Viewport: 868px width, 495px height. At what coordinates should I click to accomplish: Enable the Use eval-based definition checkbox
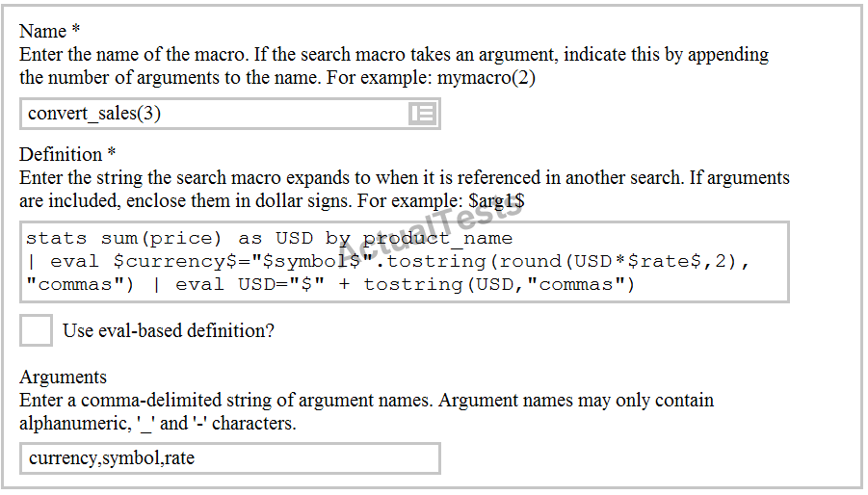(x=37, y=330)
